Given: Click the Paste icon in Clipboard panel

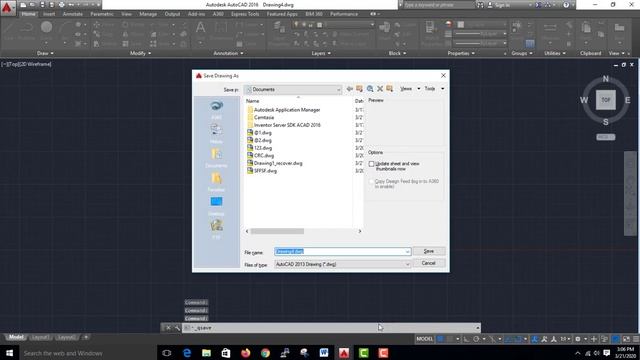Looking at the screenshot, I should point(586,28).
